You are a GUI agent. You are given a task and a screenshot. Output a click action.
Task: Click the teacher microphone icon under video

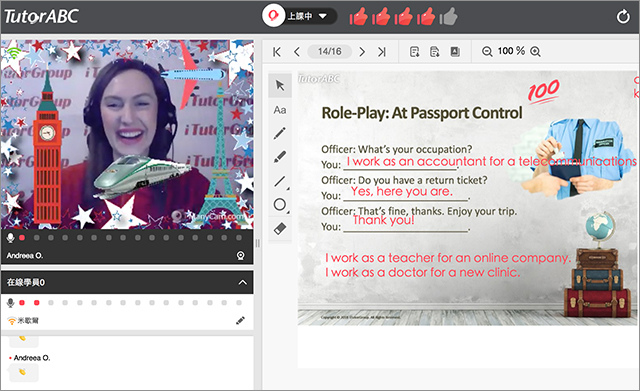(11, 238)
